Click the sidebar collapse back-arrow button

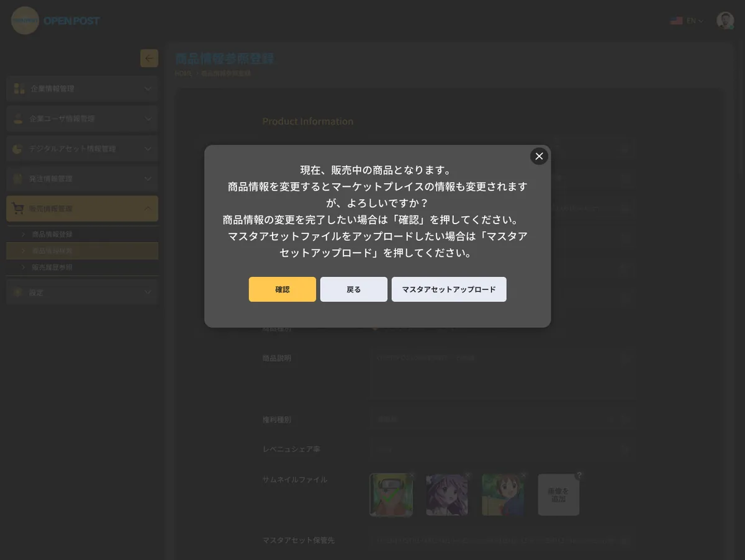tap(149, 58)
